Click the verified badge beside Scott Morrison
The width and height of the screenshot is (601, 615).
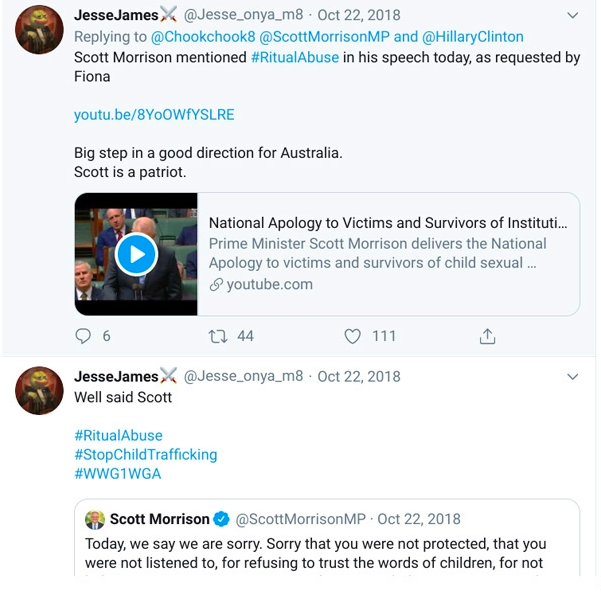click(x=222, y=519)
